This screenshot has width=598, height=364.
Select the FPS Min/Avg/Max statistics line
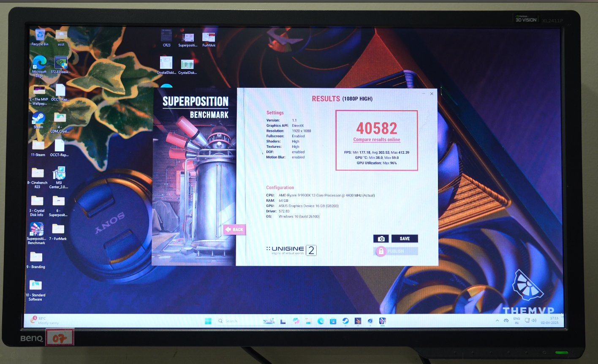click(x=376, y=152)
